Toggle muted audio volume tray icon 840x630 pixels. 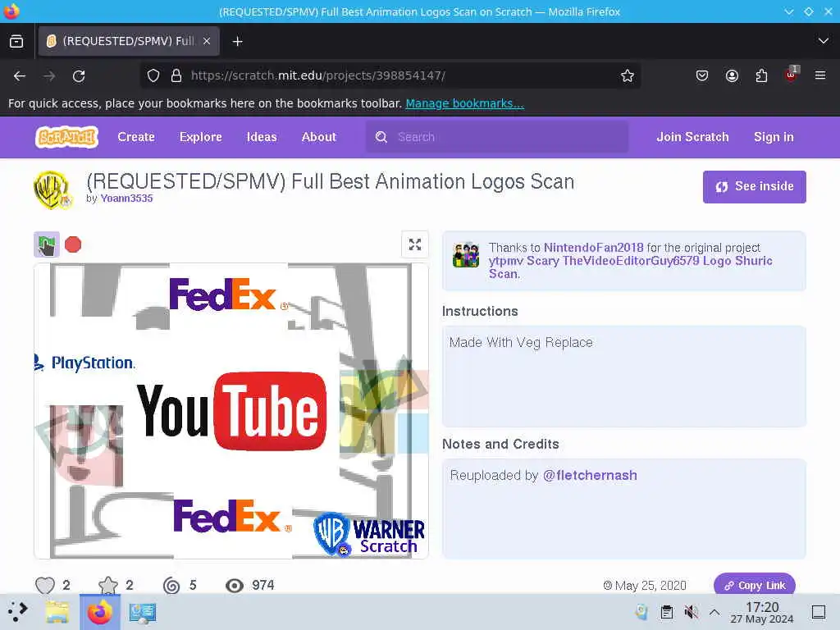pyautogui.click(x=691, y=612)
